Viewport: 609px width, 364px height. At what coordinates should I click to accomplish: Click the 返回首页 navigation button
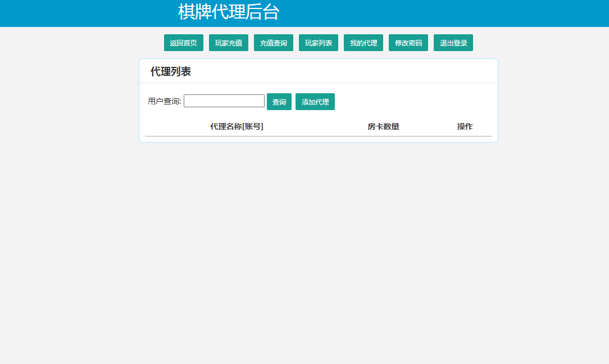[x=183, y=42]
